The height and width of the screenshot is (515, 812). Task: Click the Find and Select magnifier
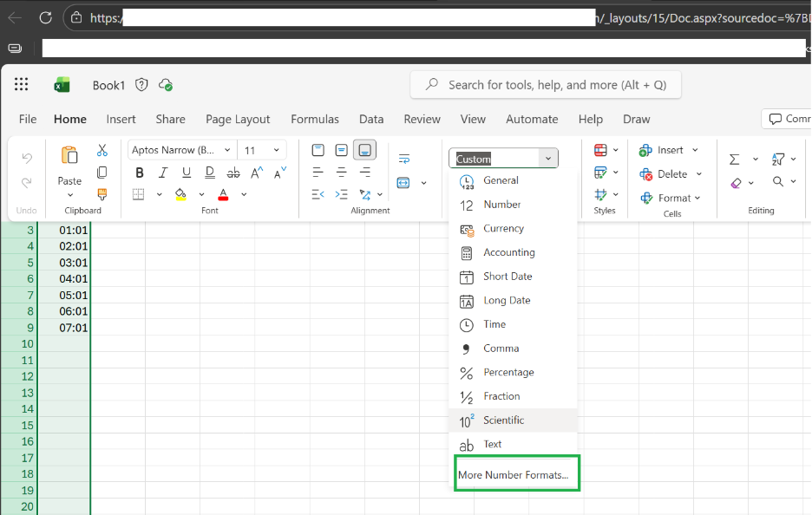pyautogui.click(x=778, y=182)
